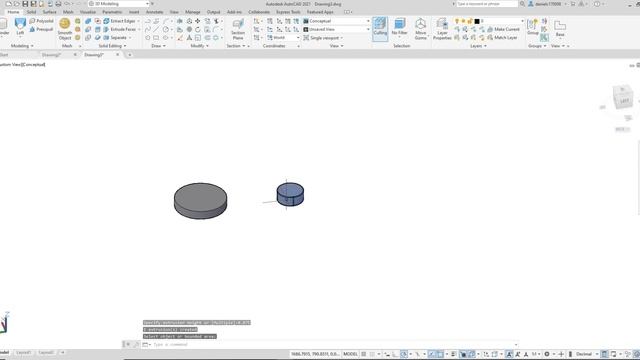Viewport: 640px width, 360px height.
Task: Add a new drawing tab with plus
Action: point(129,55)
